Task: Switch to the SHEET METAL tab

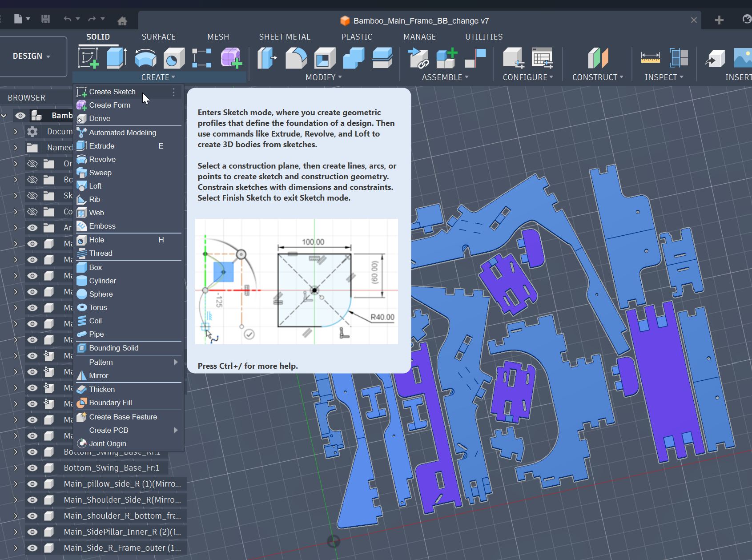Action: (285, 37)
